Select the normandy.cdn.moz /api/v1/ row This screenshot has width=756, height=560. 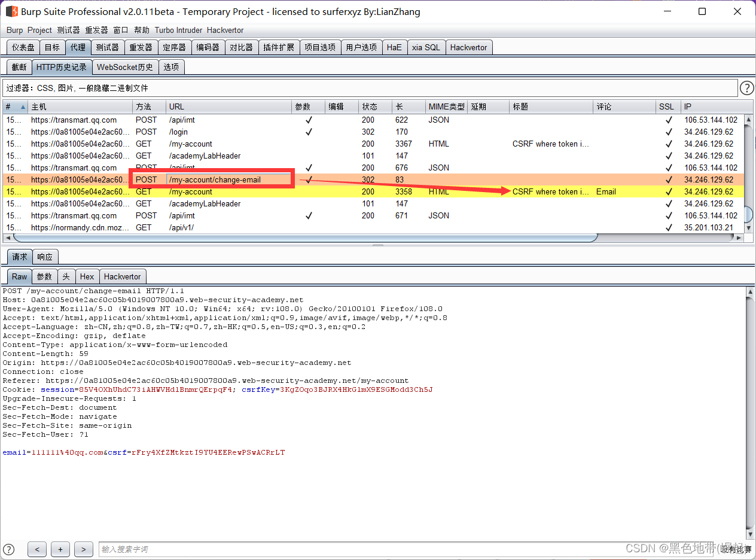[x=374, y=227]
